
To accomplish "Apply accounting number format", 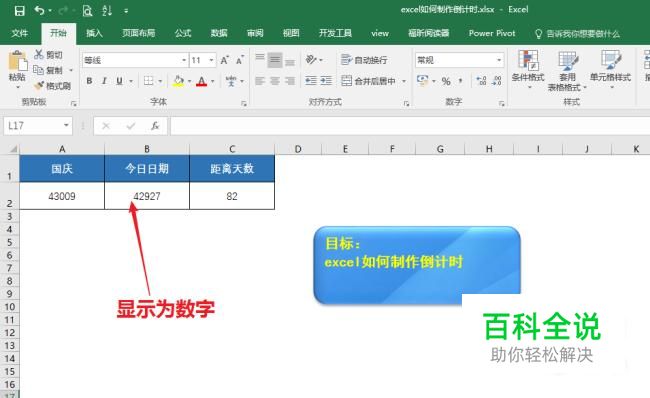I will 422,80.
